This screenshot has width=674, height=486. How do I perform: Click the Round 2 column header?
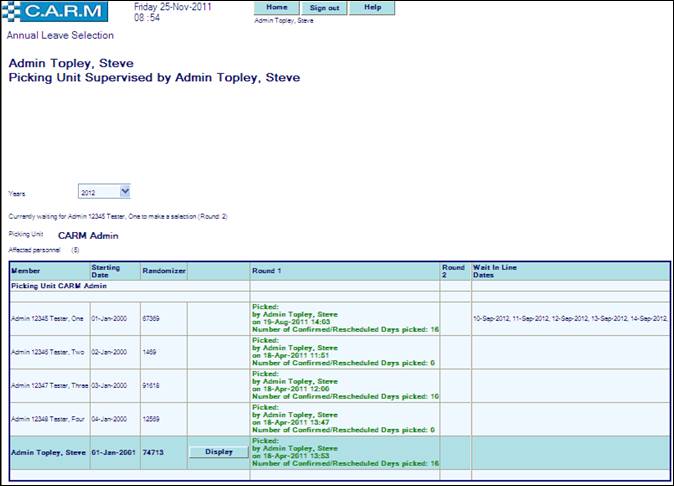(x=454, y=270)
